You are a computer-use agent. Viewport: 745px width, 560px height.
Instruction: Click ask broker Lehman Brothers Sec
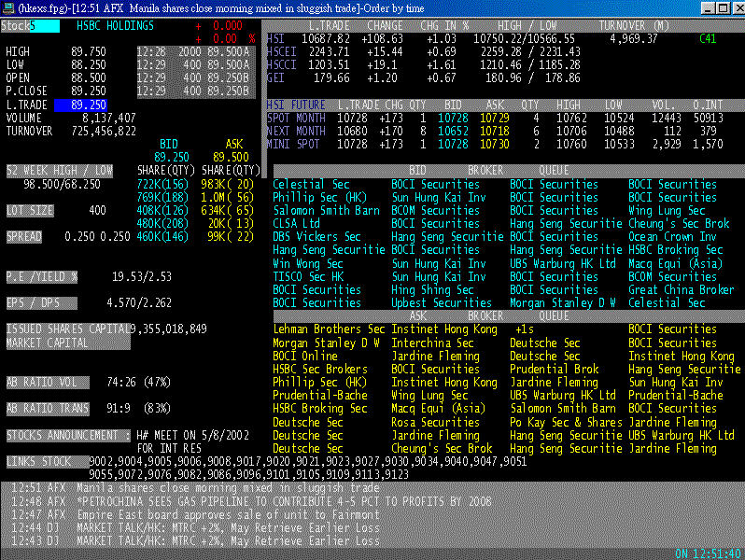tap(329, 329)
